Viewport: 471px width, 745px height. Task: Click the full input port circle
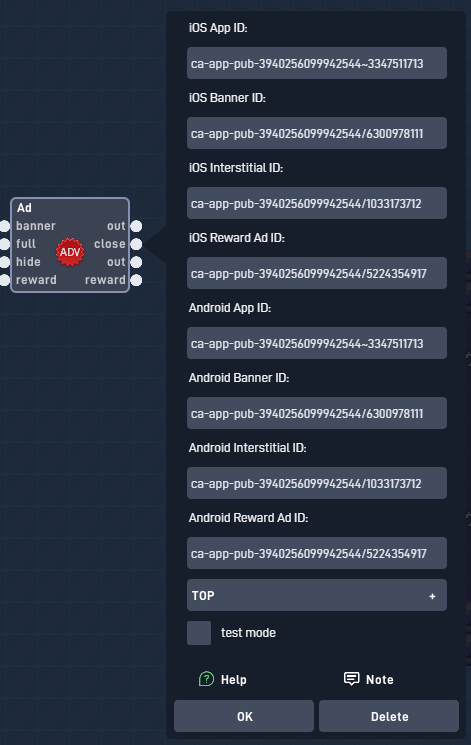[4, 244]
